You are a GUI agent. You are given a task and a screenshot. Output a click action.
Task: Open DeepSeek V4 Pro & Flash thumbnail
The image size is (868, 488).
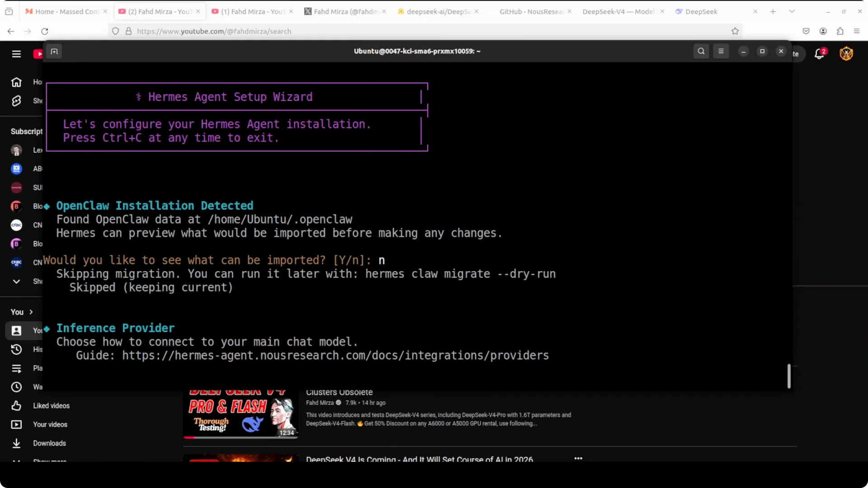[241, 413]
